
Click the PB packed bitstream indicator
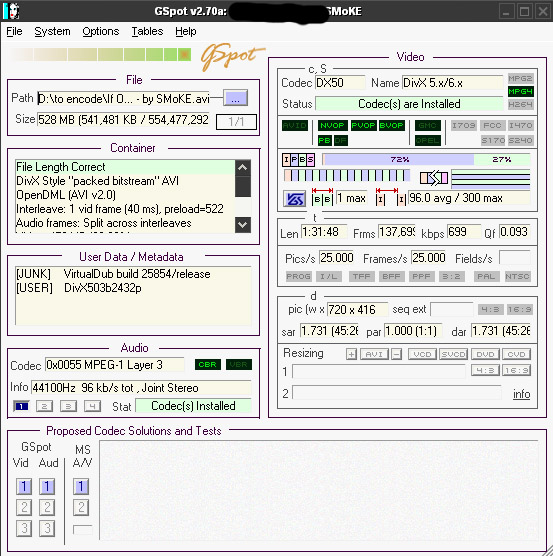[x=324, y=140]
